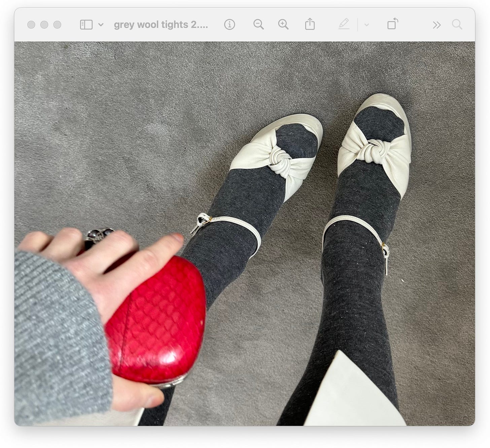The height and width of the screenshot is (448, 490).
Task: Expand the sidebar view options chevron
Action: [x=101, y=25]
